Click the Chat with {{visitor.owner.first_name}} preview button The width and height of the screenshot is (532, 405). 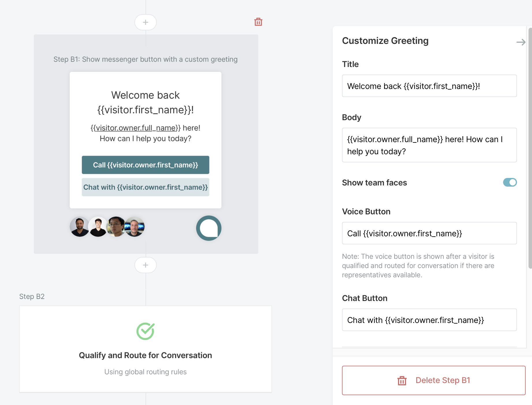tap(145, 187)
